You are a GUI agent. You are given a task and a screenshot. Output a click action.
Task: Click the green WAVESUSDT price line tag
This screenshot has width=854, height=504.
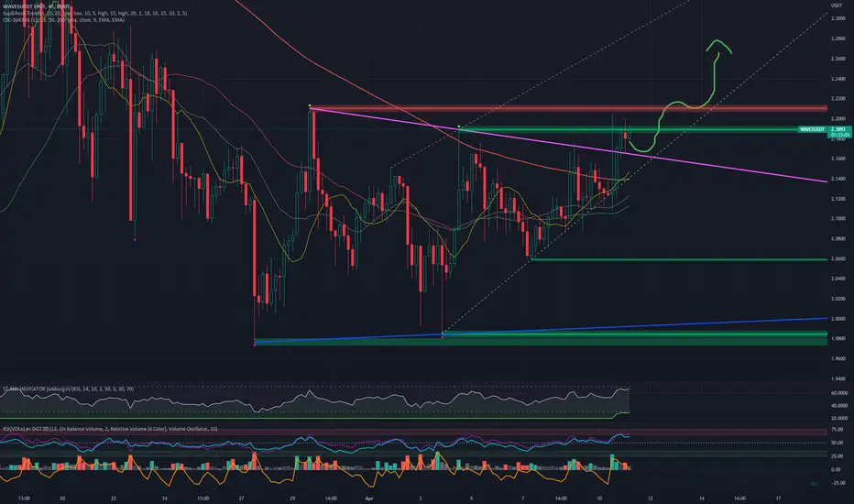[x=812, y=129]
